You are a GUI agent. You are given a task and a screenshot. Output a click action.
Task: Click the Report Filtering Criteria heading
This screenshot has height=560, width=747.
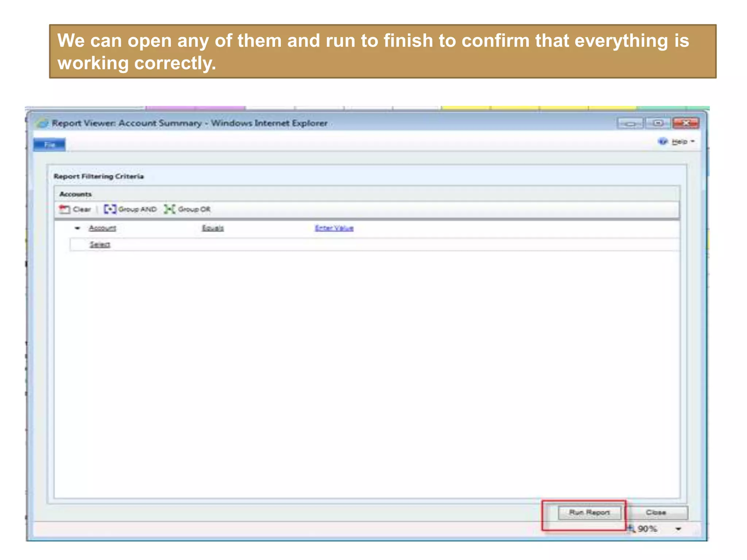tap(99, 176)
